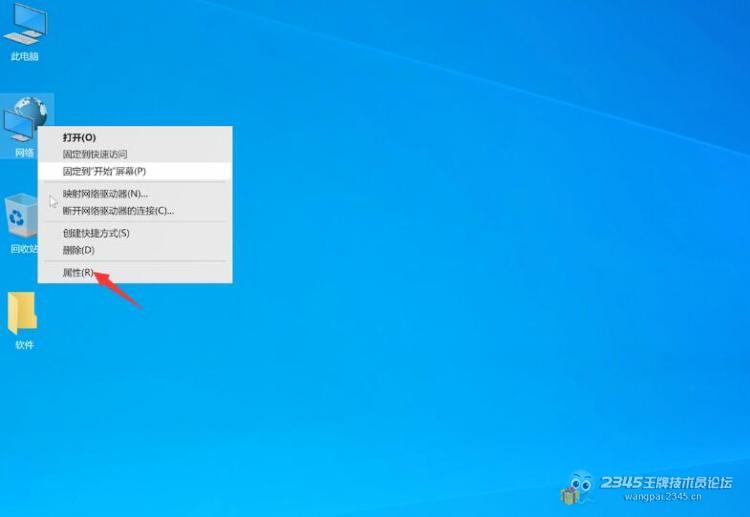Select the 回收站 recycle bin icon

click(21, 223)
